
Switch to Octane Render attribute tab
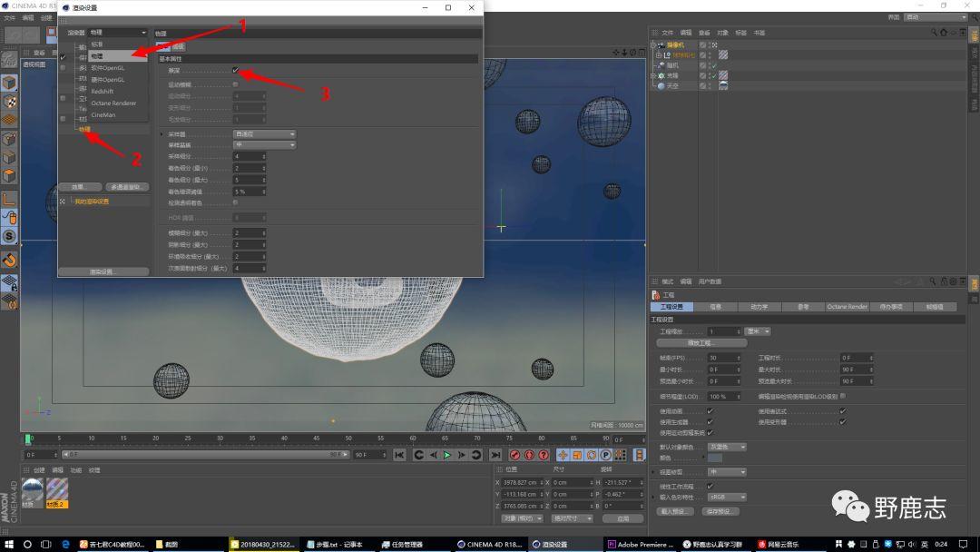tap(847, 307)
